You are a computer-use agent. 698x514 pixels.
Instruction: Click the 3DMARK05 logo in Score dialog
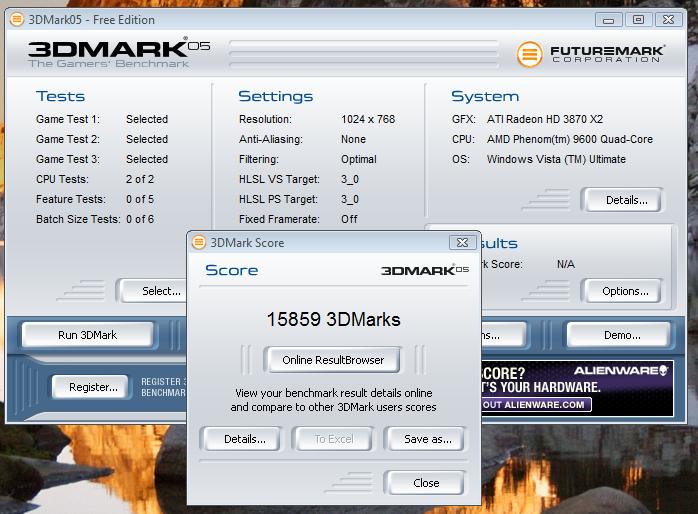point(425,270)
